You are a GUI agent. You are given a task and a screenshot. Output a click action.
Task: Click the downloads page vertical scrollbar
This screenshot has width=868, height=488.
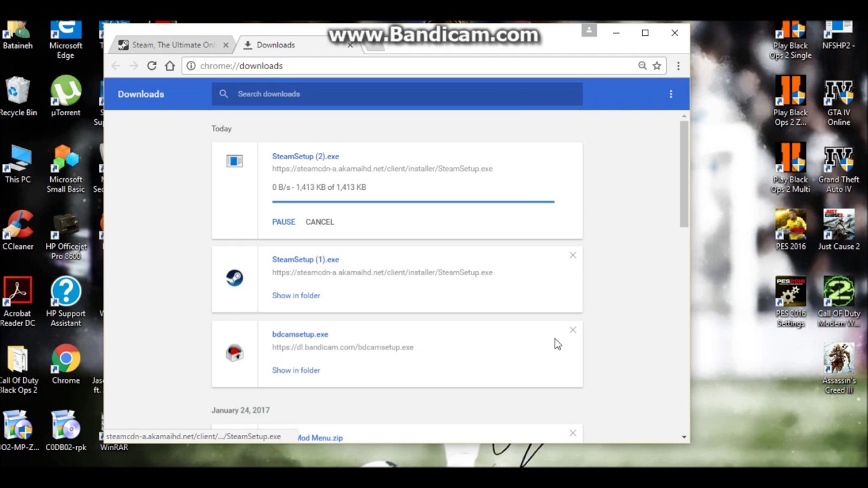[684, 174]
